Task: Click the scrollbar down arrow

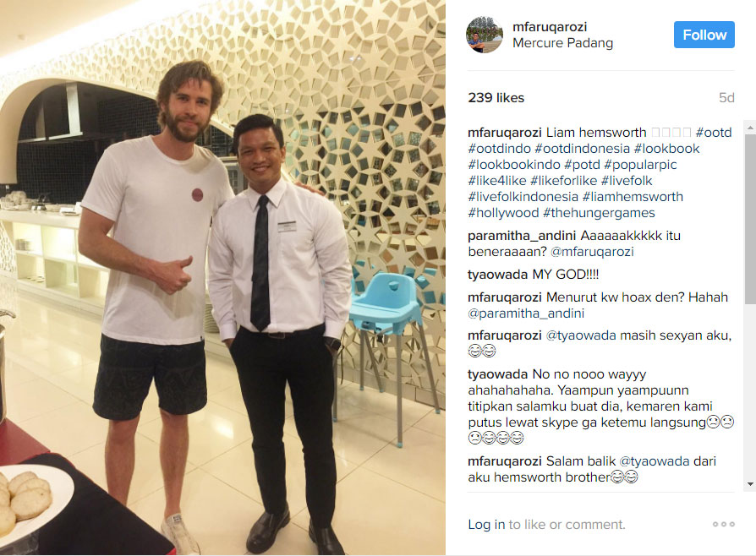Action: [750, 483]
